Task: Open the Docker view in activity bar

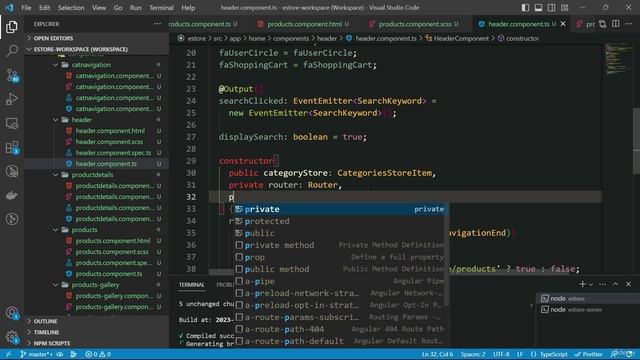Action: 12,196
